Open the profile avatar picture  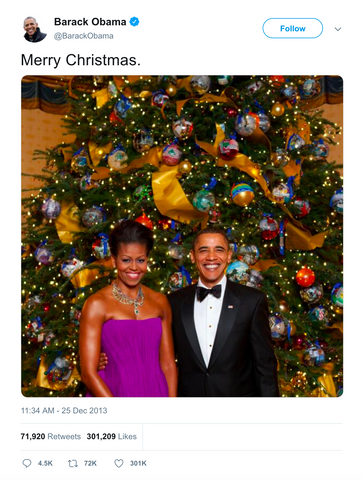click(x=35, y=29)
